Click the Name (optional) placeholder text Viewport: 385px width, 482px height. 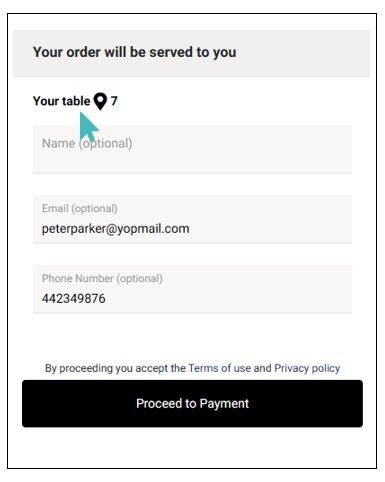point(87,143)
